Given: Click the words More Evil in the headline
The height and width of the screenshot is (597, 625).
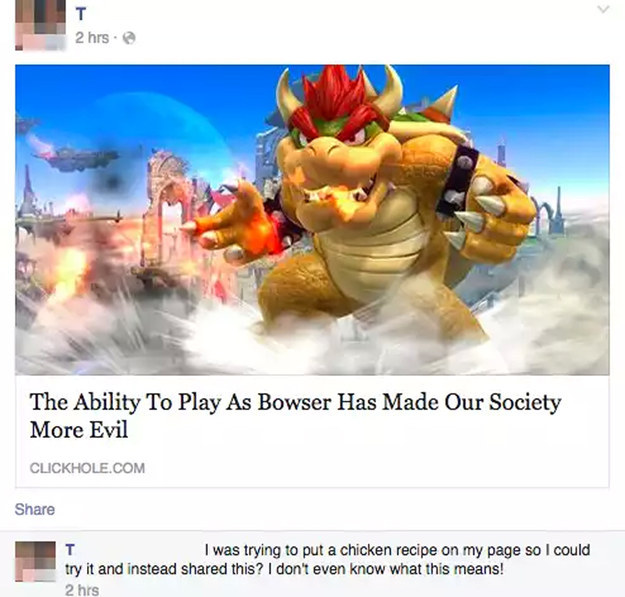Looking at the screenshot, I should (x=79, y=430).
